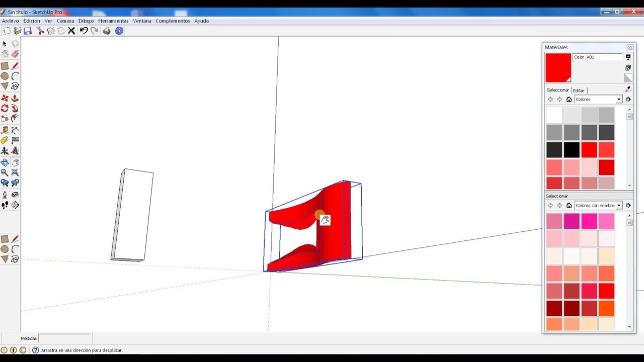644x362 pixels.
Task: Pick the Scale tool
Action: (x=5, y=118)
